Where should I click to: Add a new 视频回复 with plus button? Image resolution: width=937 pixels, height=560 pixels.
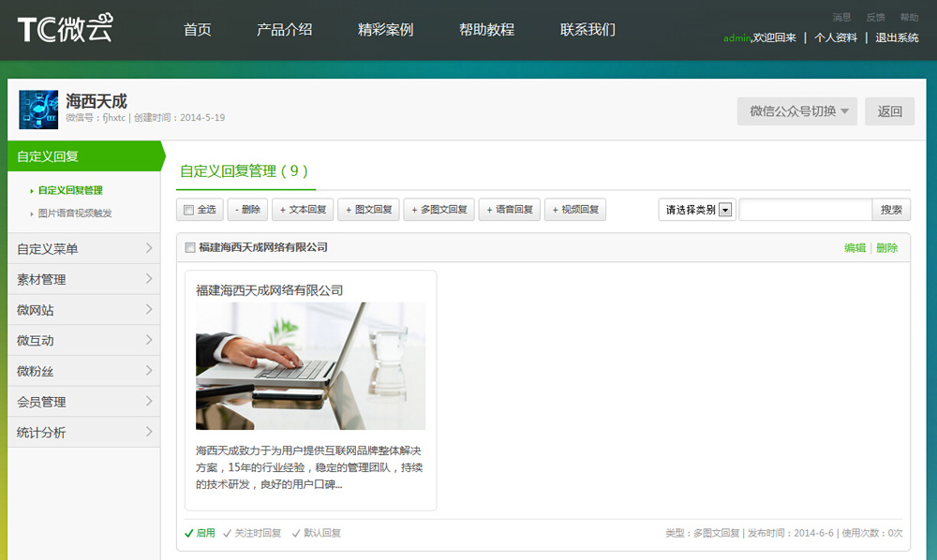pyautogui.click(x=575, y=210)
